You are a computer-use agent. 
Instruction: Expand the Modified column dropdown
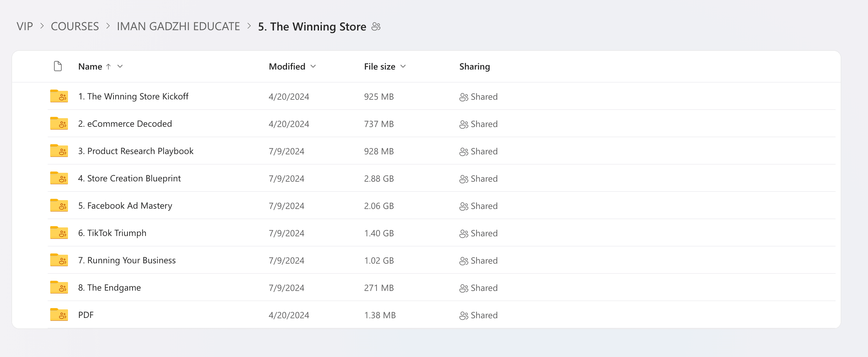tap(313, 67)
